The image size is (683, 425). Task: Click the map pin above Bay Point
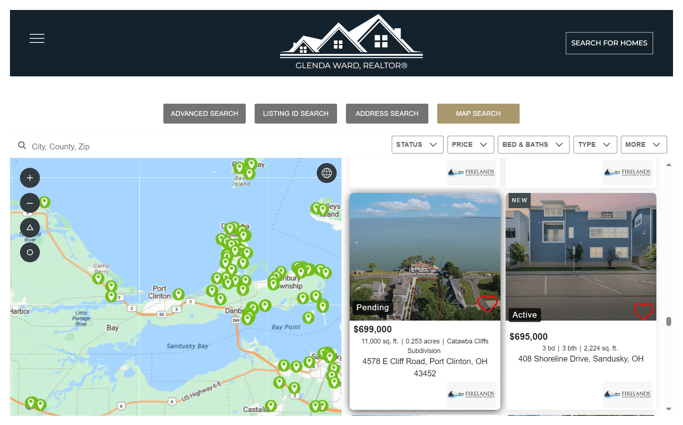click(308, 317)
